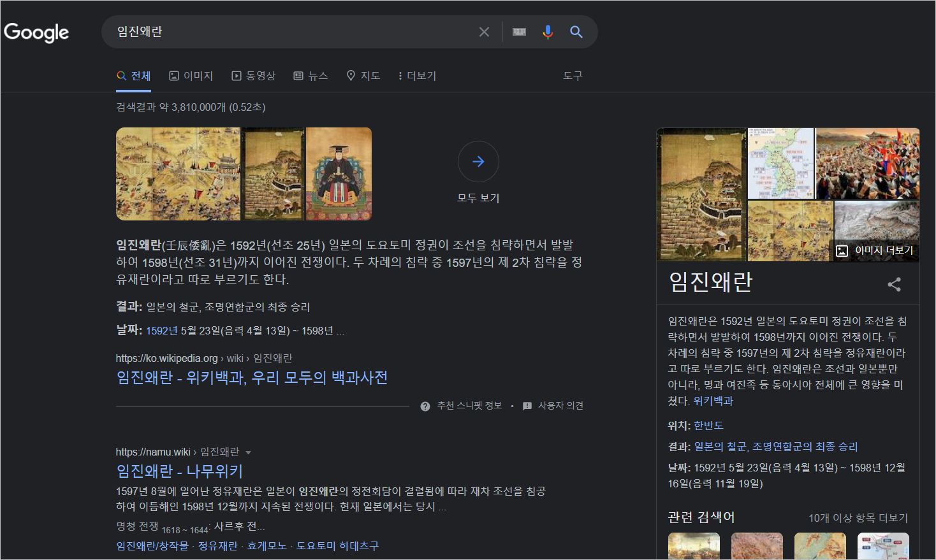Viewport: 936px width, 560px height.
Task: Open the 도구 search tools
Action: click(573, 76)
